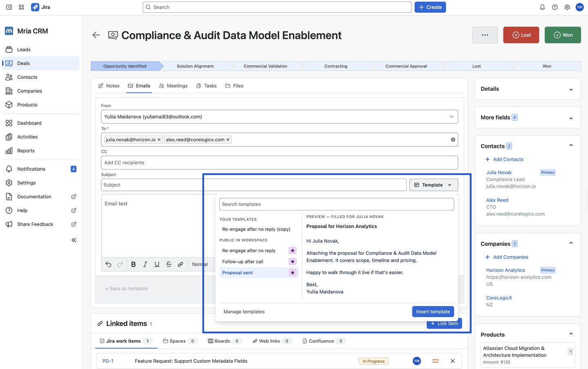Open the settings gear in top bar
The image size is (588, 369).
tap(567, 7)
